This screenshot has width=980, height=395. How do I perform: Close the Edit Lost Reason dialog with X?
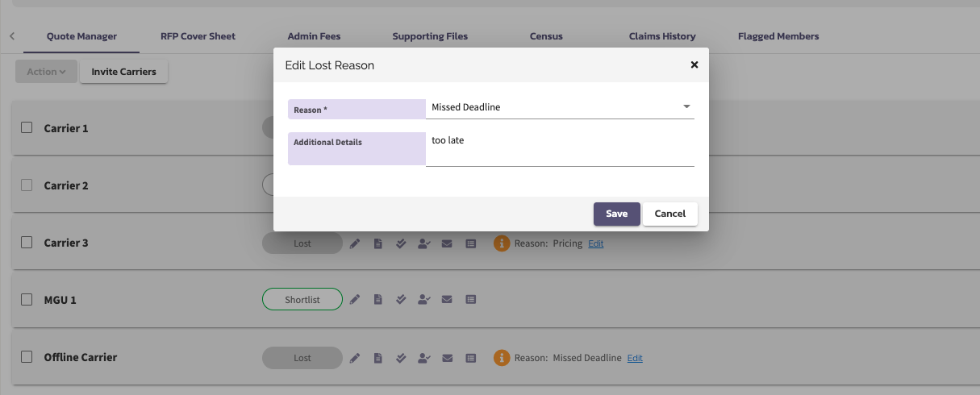pyautogui.click(x=694, y=64)
